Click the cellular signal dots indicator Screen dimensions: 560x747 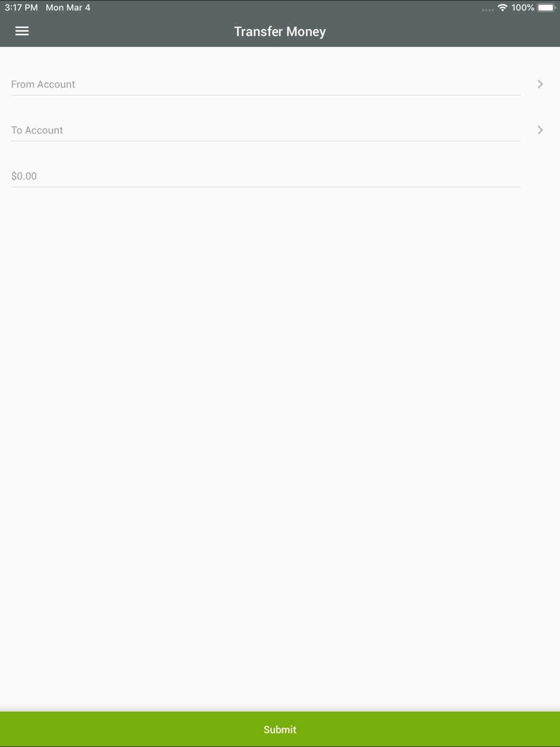[x=488, y=10]
